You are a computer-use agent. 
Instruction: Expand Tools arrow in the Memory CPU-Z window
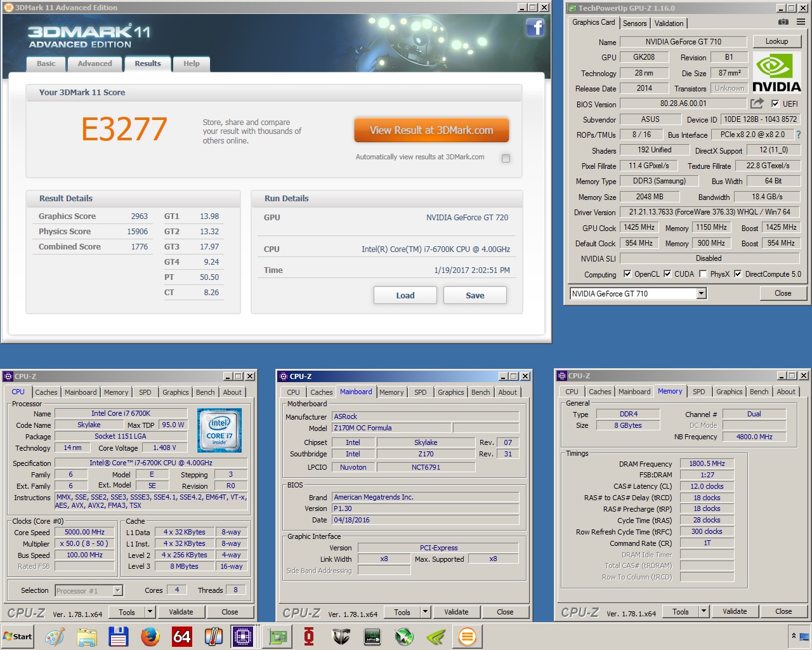point(704,611)
